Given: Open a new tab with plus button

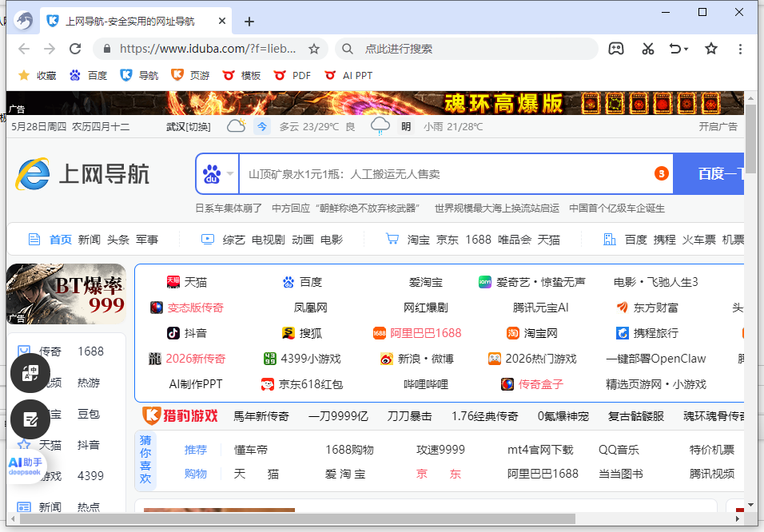Looking at the screenshot, I should [x=249, y=22].
